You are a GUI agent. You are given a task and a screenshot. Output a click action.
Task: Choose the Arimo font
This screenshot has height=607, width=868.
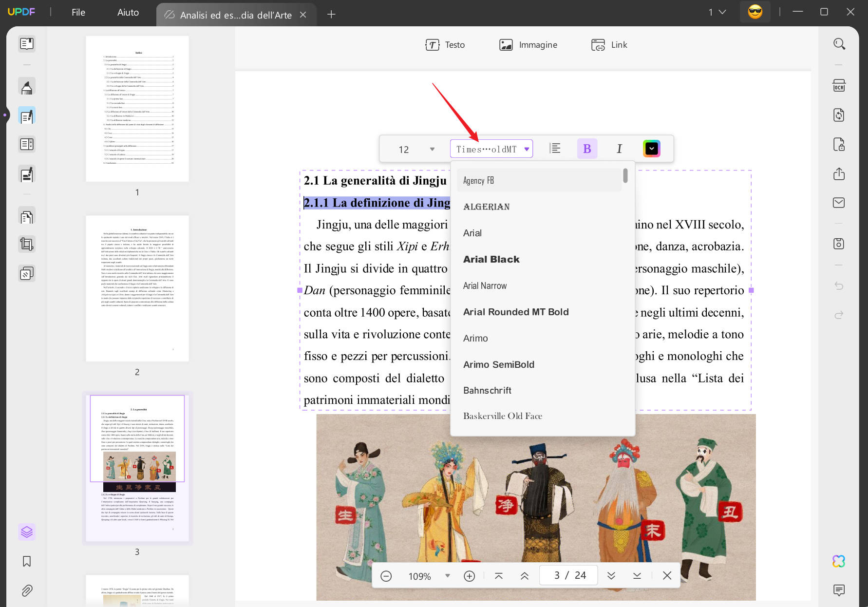click(x=539, y=338)
